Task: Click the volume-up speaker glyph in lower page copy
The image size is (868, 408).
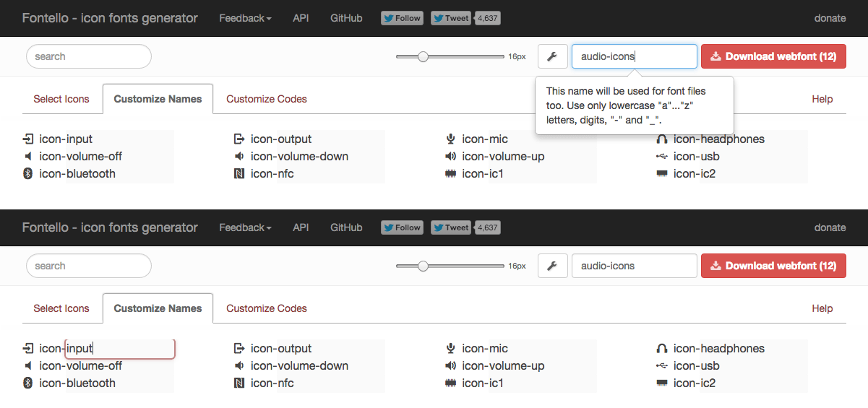Action: [451, 366]
